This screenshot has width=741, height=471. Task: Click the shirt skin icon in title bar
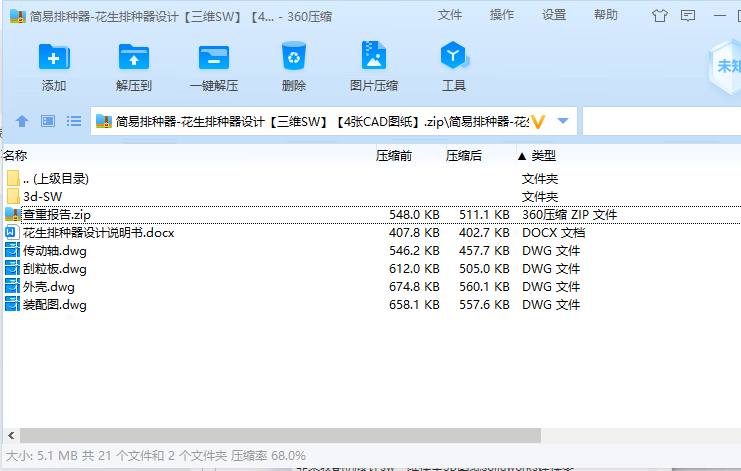[660, 16]
